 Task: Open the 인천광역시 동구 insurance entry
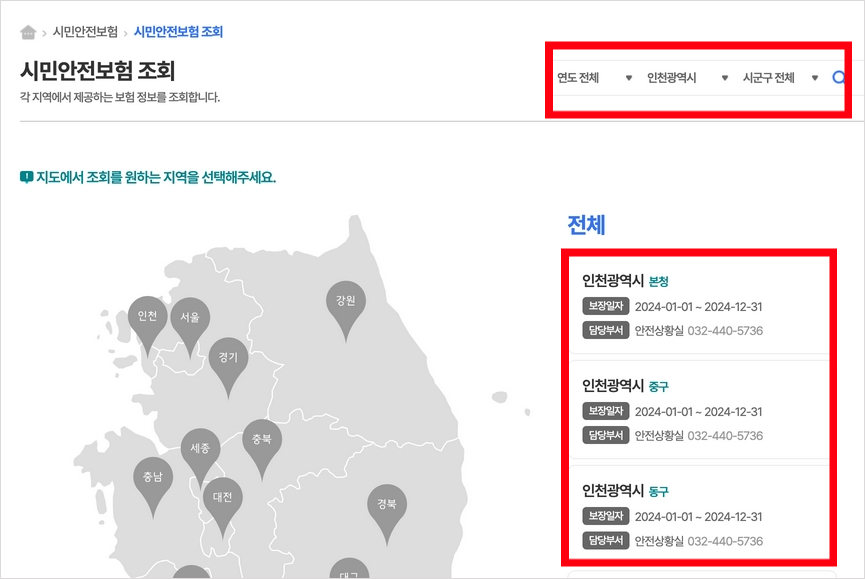(700, 514)
